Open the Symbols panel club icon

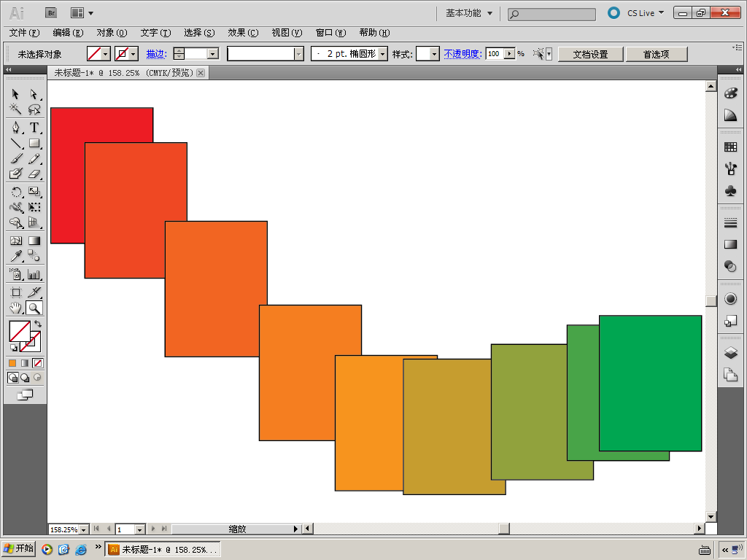(x=730, y=190)
